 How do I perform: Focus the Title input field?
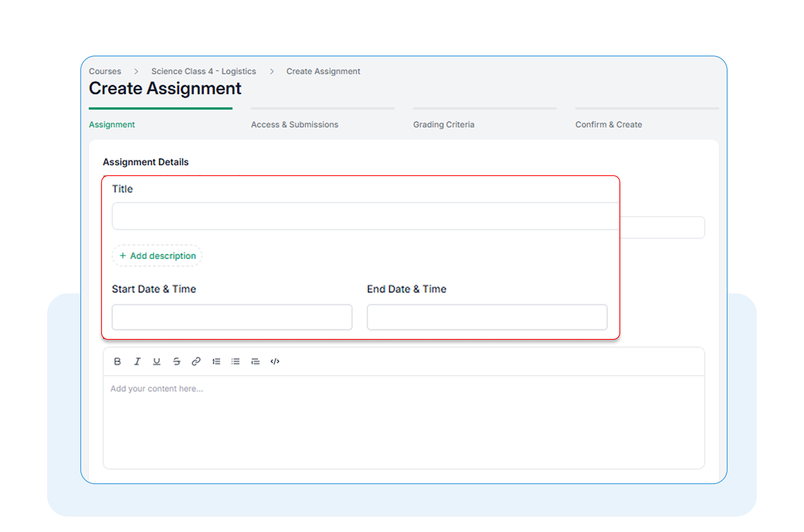coord(365,216)
